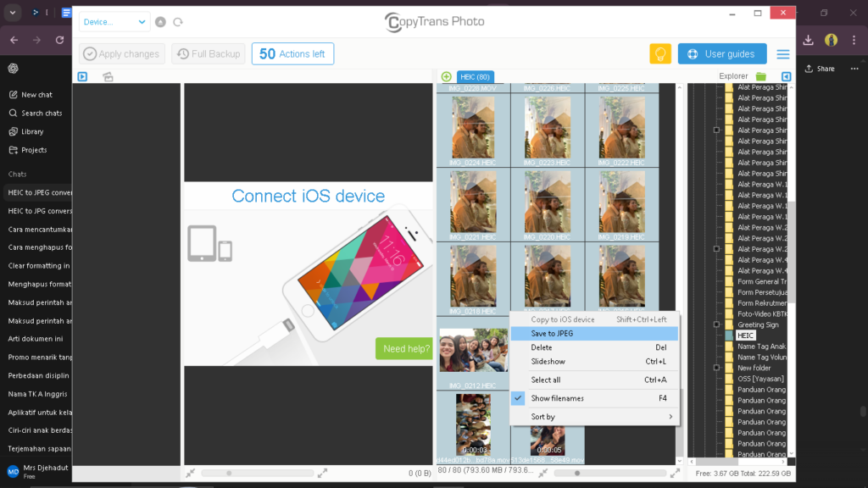The image size is (868, 488).
Task: Click the albums icon in left panel
Action: pos(108,77)
